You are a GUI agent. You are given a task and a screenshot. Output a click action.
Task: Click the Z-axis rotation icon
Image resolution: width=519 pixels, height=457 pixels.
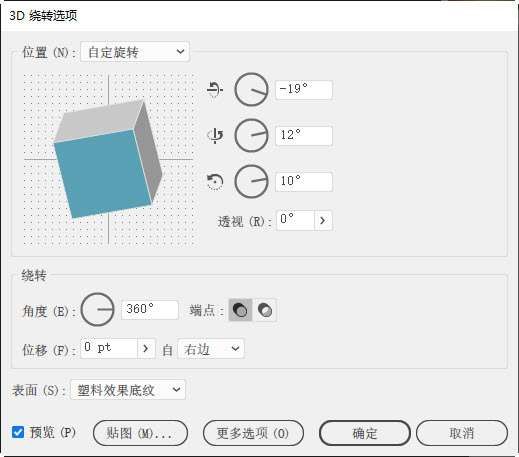point(215,181)
